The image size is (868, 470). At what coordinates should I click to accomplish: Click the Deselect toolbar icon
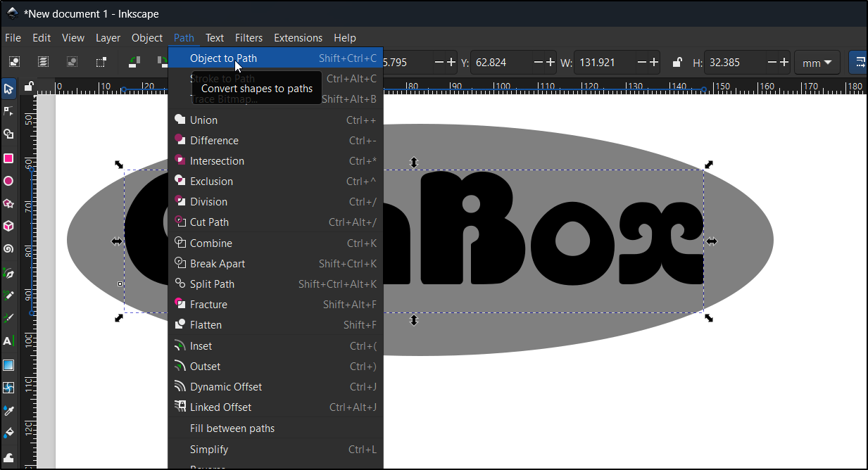[72, 62]
